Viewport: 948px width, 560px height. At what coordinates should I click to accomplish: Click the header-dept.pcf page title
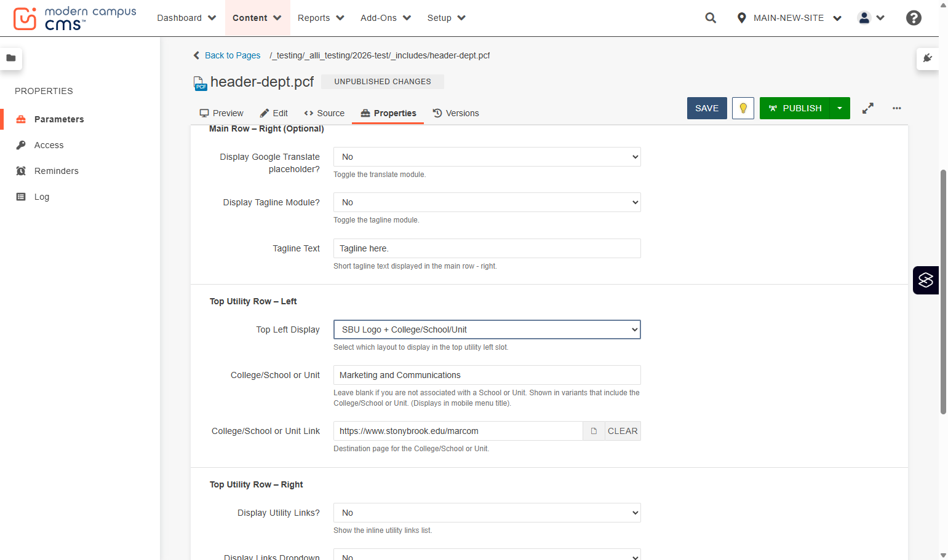point(262,82)
